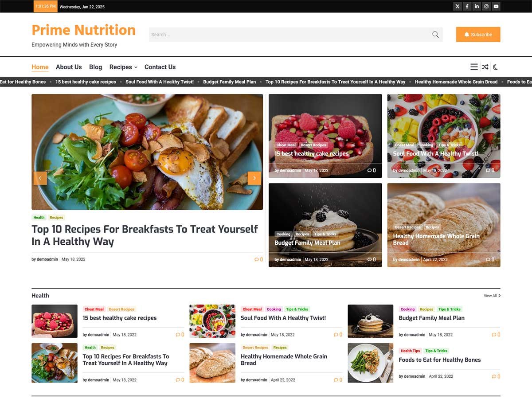The height and width of the screenshot is (399, 532).
Task: Open the X (Twitter) social icon
Action: coord(458,6)
